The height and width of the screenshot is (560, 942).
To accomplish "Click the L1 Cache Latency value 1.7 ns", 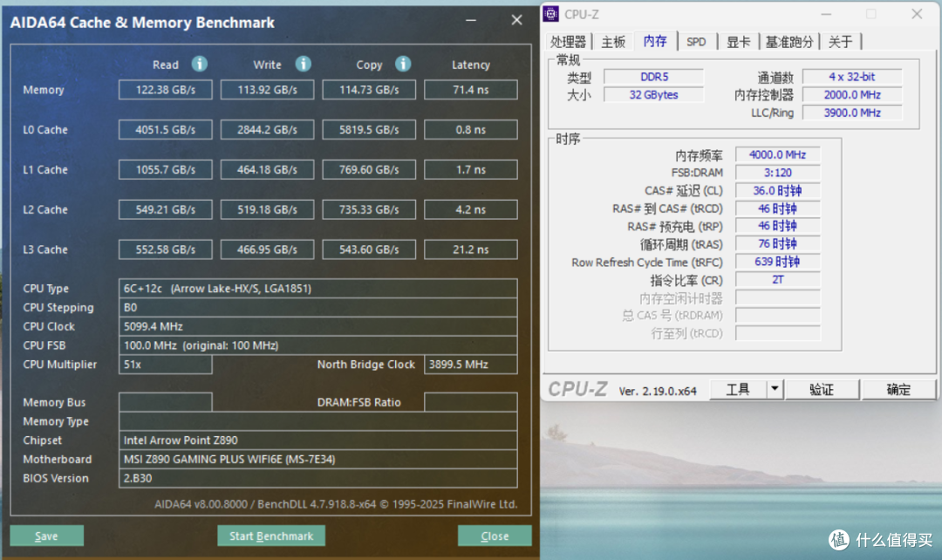I will (470, 169).
